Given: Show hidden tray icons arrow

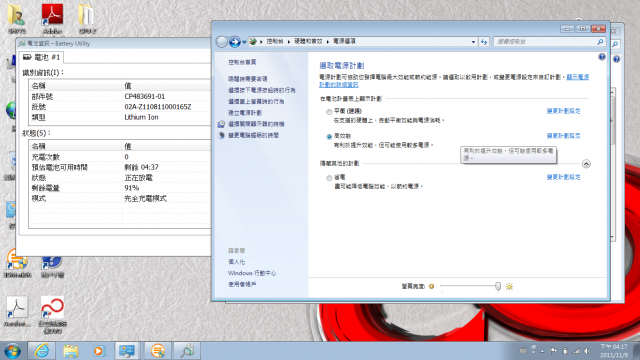Looking at the screenshot, I should [x=542, y=351].
